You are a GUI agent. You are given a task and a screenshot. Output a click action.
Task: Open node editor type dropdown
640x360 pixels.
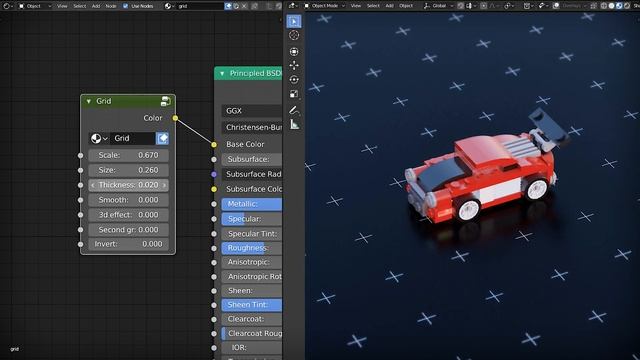point(9,6)
